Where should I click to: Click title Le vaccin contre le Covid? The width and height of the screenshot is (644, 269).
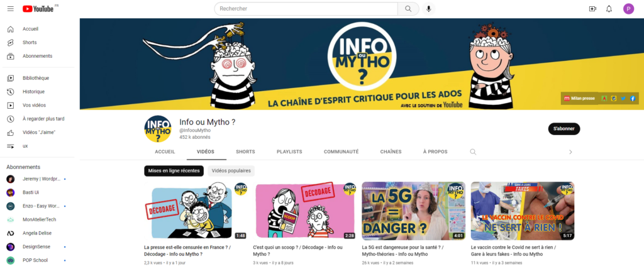[513, 251]
